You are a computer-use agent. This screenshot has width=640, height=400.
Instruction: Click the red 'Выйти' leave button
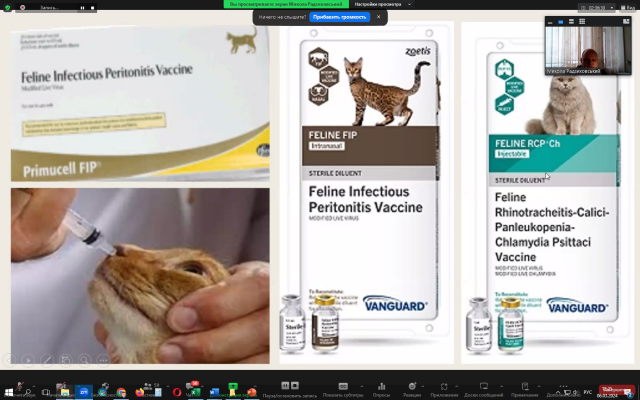coord(617,389)
